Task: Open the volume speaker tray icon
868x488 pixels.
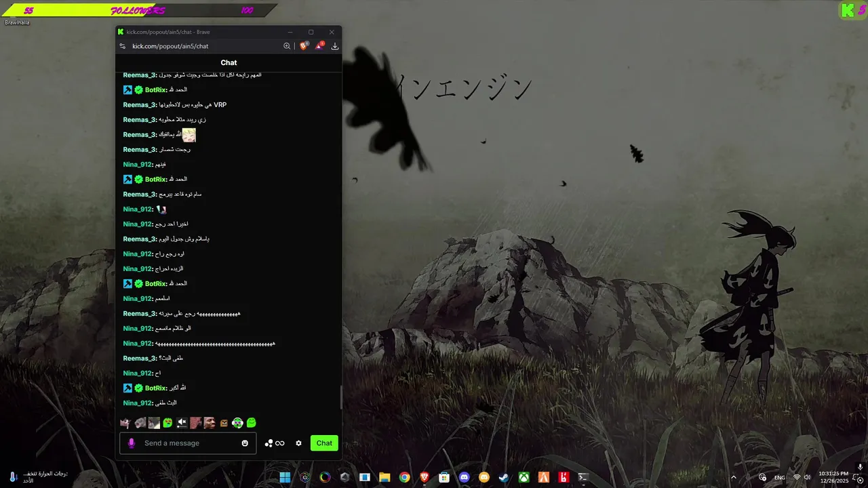Action: 807,477
